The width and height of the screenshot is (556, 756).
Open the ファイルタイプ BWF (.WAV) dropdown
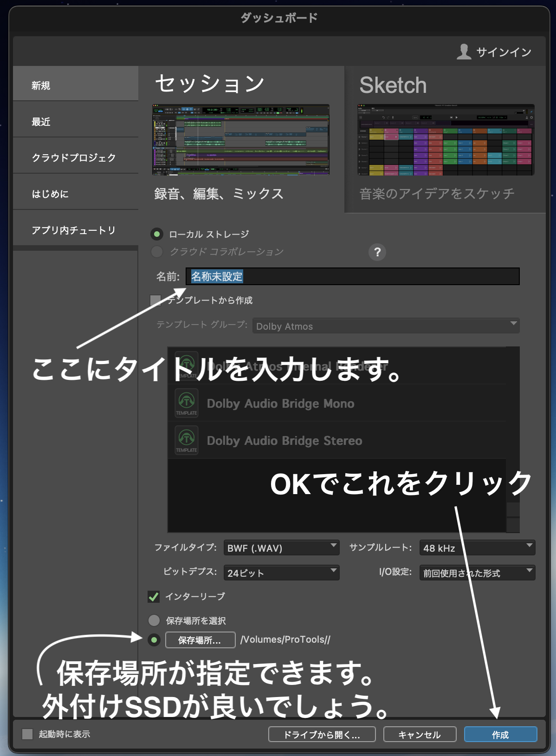coord(281,548)
